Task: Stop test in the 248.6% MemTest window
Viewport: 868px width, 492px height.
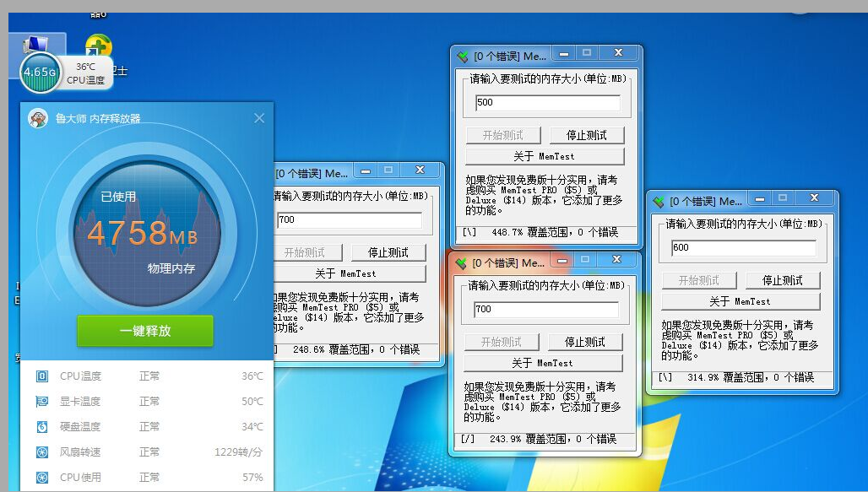Action: coord(388,253)
